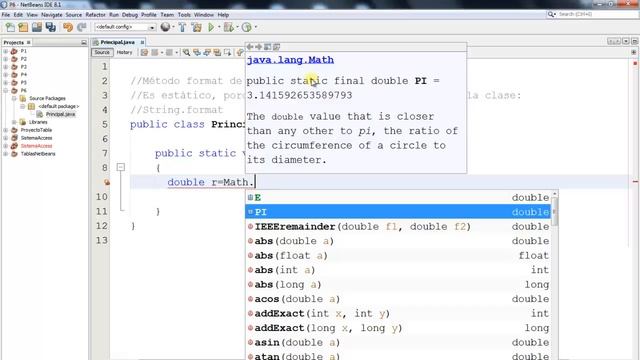Click the view source icon in javadoc popup

tap(276, 47)
